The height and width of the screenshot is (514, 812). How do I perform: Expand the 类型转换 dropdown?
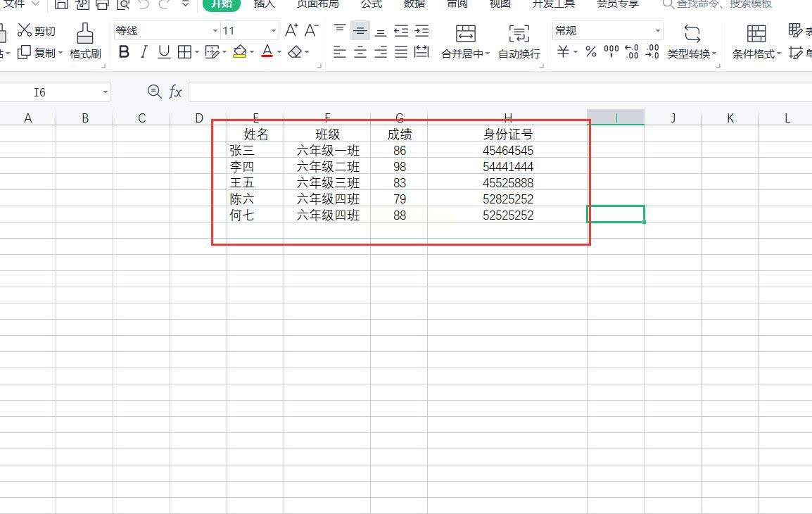pyautogui.click(x=714, y=54)
